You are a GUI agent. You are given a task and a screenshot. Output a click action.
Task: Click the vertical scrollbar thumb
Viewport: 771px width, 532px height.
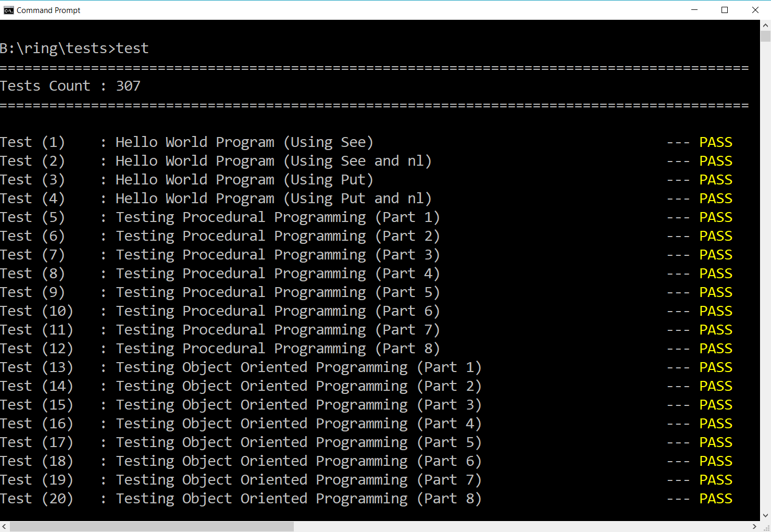pyautogui.click(x=765, y=36)
